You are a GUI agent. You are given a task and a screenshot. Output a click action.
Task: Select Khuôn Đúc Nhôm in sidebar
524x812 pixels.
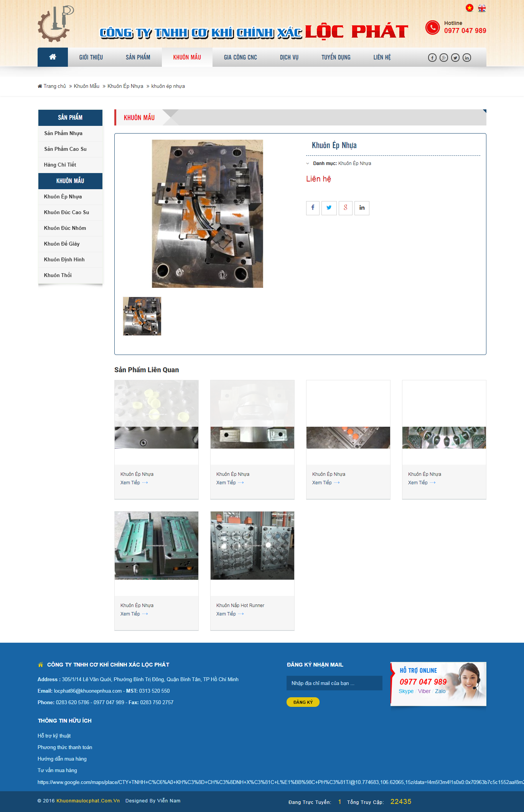(x=70, y=228)
